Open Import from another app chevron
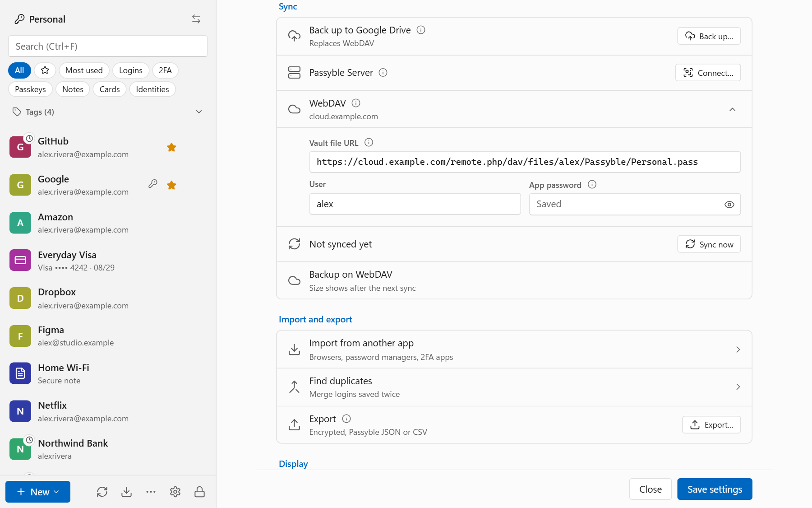The image size is (812, 508). tap(738, 350)
